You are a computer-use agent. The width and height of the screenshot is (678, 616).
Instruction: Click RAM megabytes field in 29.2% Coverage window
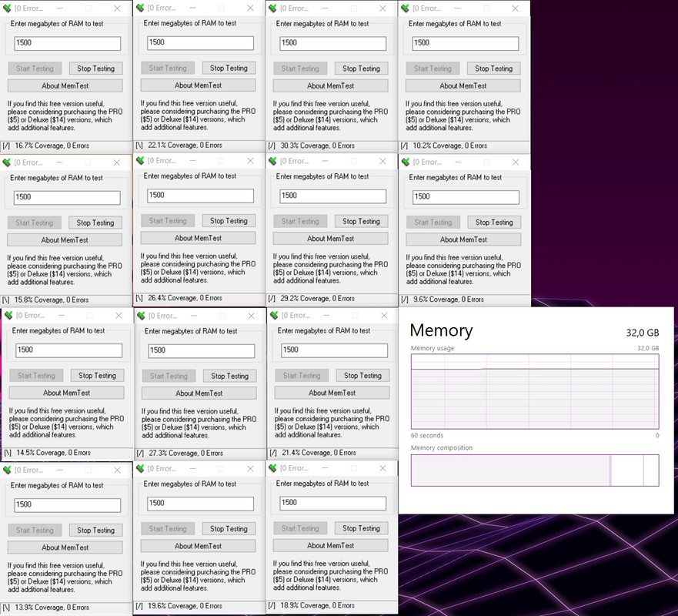(332, 196)
